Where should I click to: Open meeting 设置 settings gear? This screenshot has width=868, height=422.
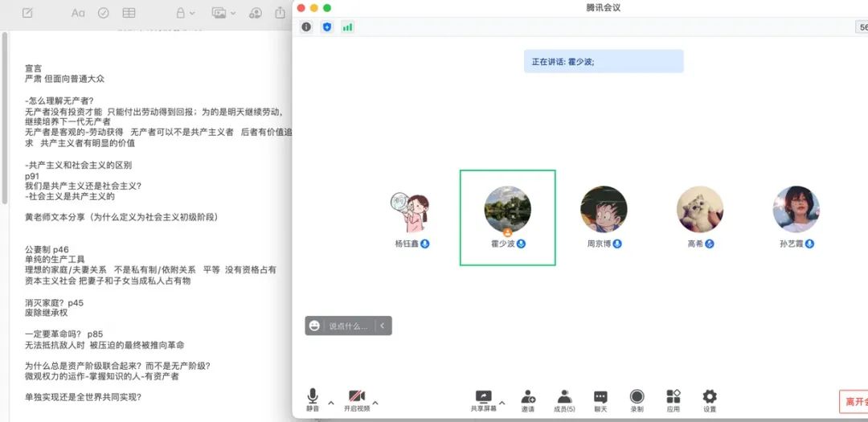pyautogui.click(x=710, y=399)
